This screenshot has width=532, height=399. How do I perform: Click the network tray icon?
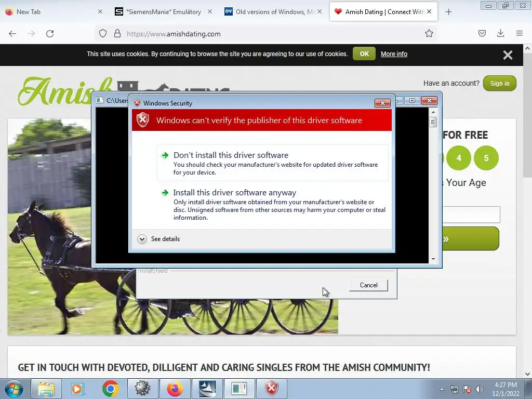(x=454, y=389)
